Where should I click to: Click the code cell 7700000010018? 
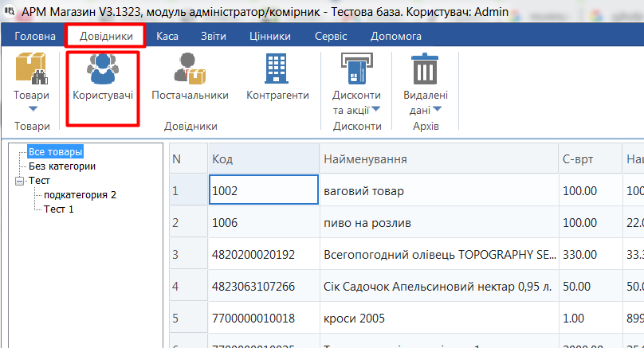[264, 318]
